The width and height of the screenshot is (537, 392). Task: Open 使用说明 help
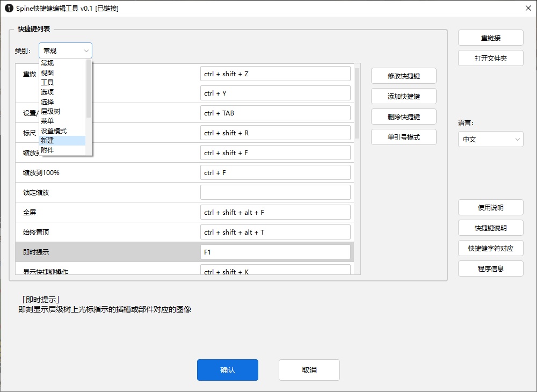click(x=490, y=207)
